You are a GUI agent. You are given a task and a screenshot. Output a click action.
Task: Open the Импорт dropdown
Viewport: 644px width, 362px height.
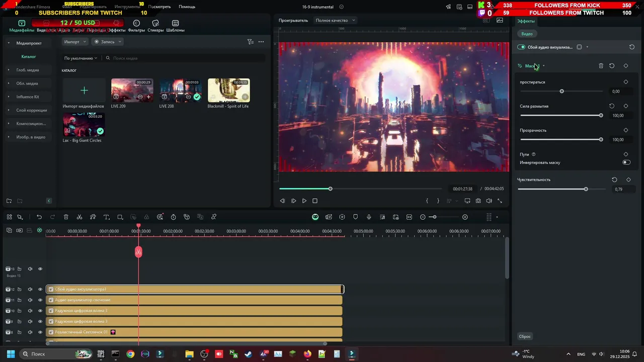point(75,42)
